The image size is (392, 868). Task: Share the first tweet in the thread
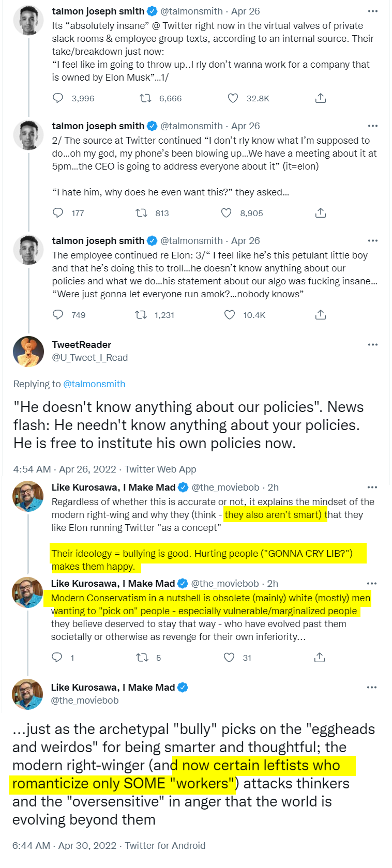point(321,98)
